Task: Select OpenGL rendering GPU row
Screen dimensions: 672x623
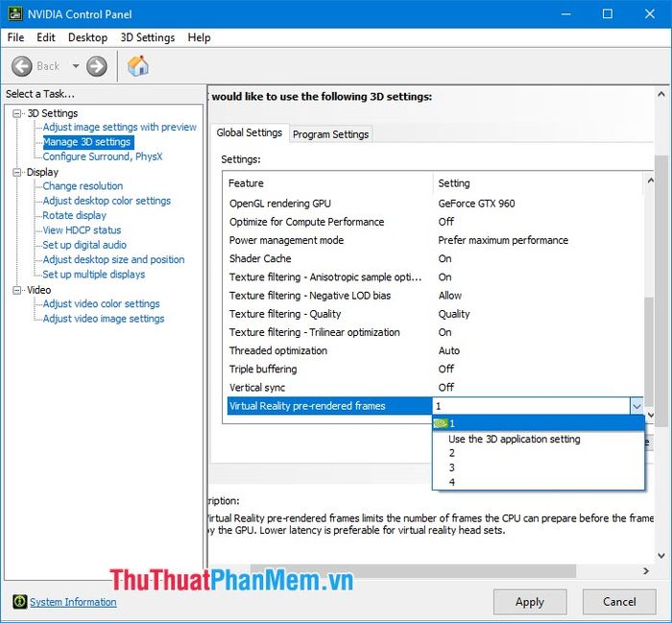Action: pyautogui.click(x=435, y=204)
